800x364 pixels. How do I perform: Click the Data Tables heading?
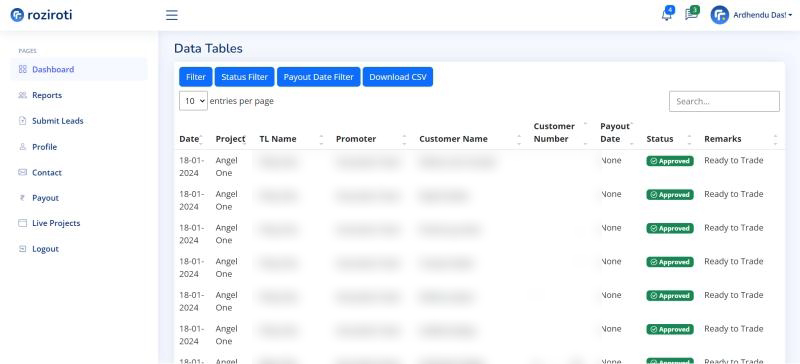tap(208, 48)
